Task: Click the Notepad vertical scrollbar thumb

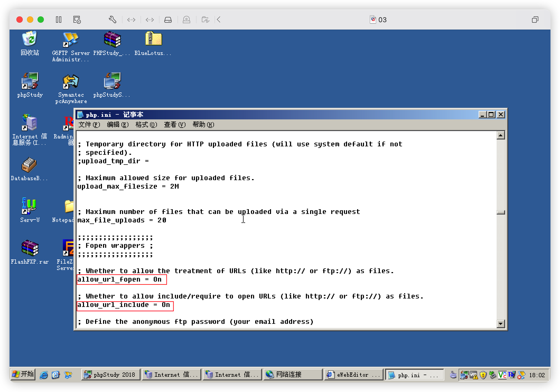Action: [x=501, y=212]
